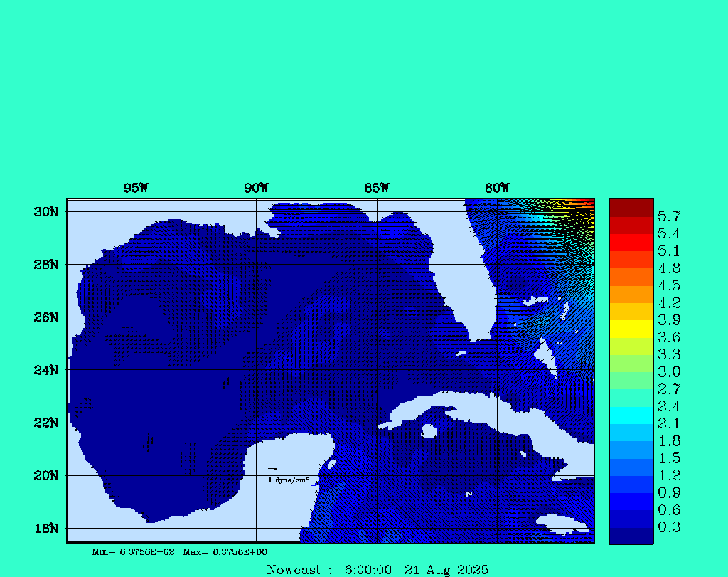Click the dark red top colorbar swatch
Viewport: 728px width, 577px height.
coord(631,208)
